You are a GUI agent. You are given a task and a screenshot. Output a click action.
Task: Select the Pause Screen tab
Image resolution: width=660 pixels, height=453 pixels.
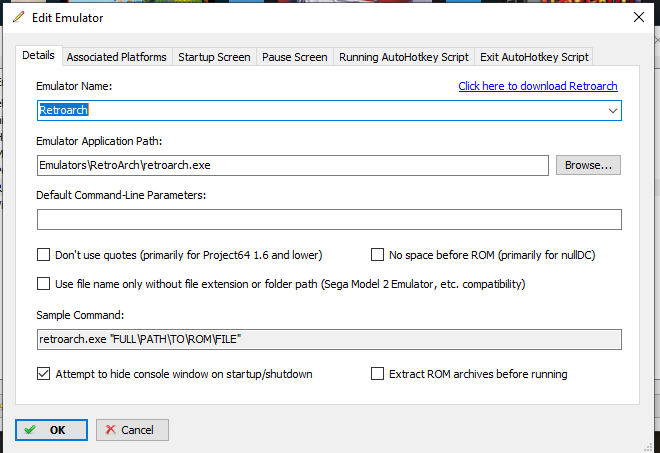point(294,57)
